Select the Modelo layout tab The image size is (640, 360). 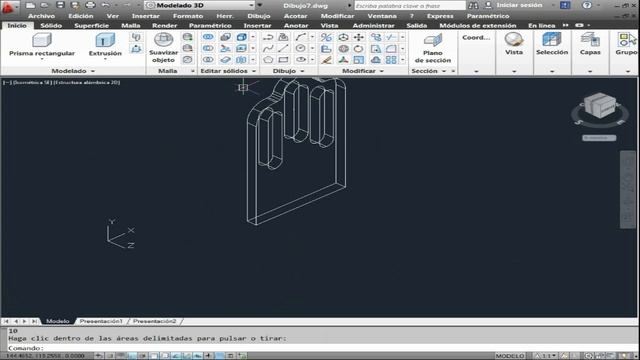point(57,321)
